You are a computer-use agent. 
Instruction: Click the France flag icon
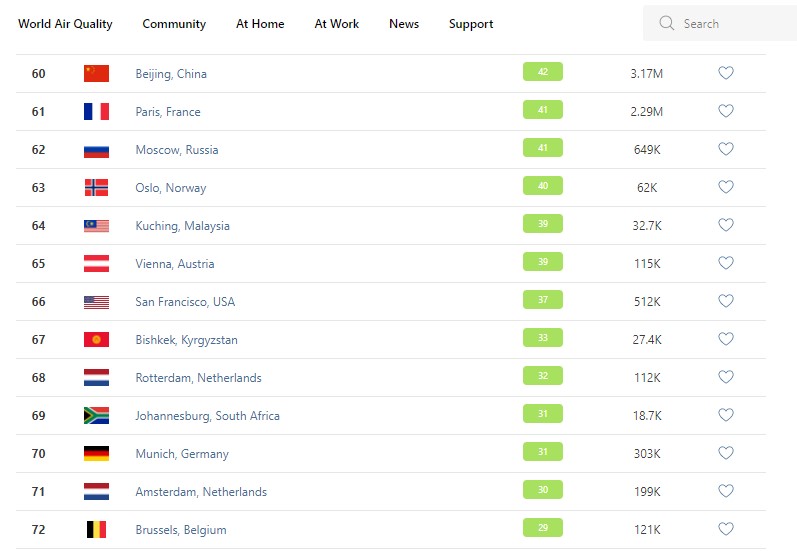(96, 111)
